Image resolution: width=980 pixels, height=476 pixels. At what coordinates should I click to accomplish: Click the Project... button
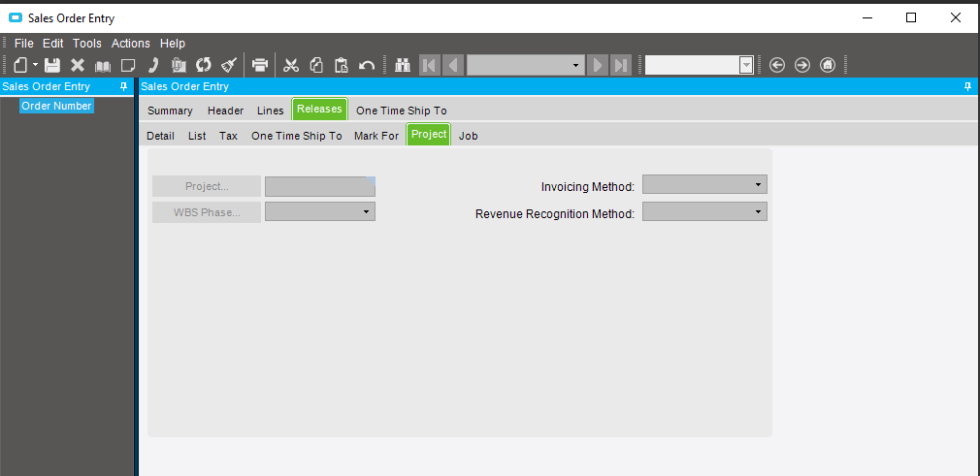click(207, 186)
